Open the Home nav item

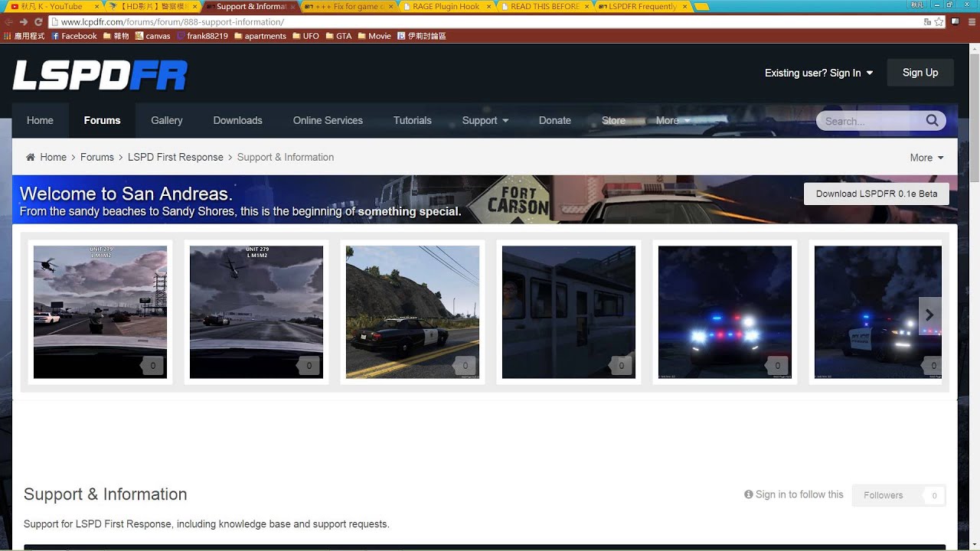pyautogui.click(x=40, y=120)
